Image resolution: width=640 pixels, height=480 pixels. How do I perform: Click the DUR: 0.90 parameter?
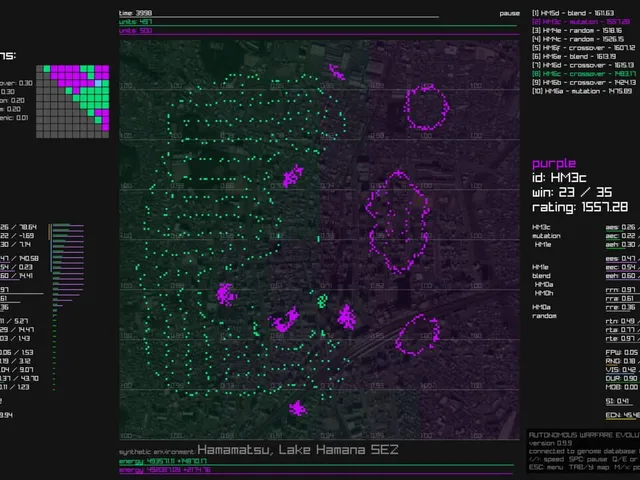pyautogui.click(x=622, y=378)
